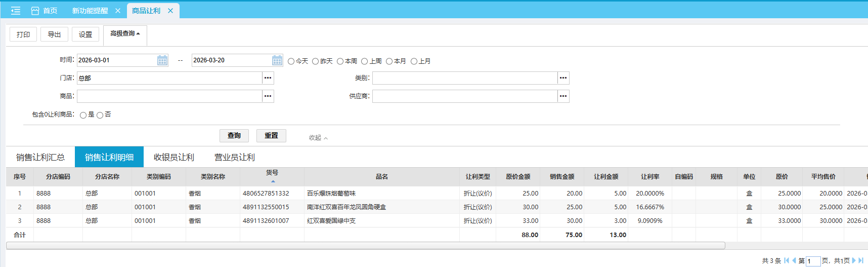Toggle the sidebar menu collapse icon
The width and height of the screenshot is (868, 267).
click(16, 11)
